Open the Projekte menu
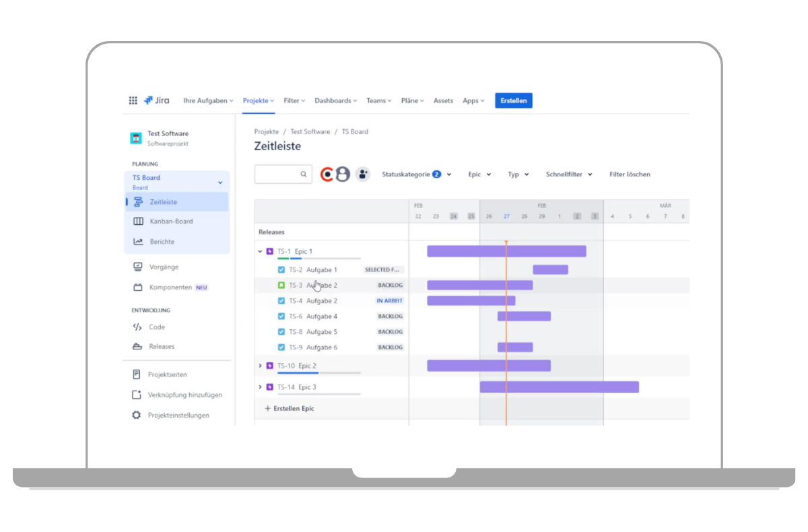The height and width of the screenshot is (532, 808). [259, 101]
